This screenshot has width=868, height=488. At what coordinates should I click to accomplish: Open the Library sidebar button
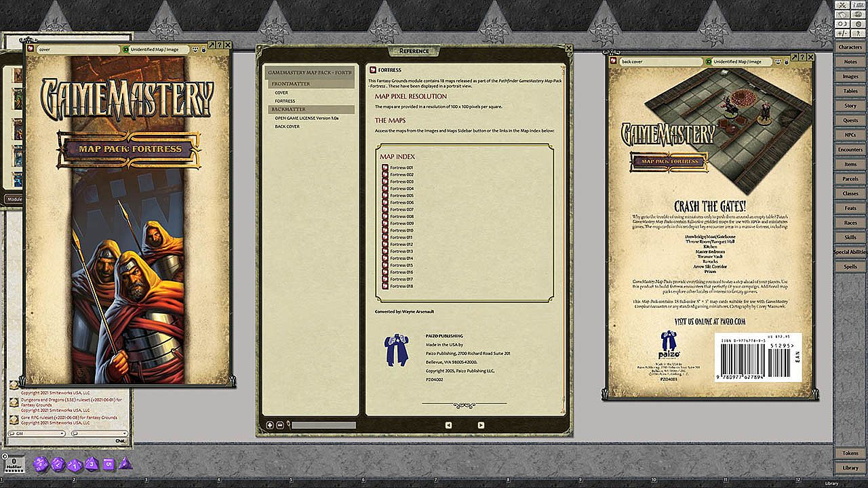(850, 468)
